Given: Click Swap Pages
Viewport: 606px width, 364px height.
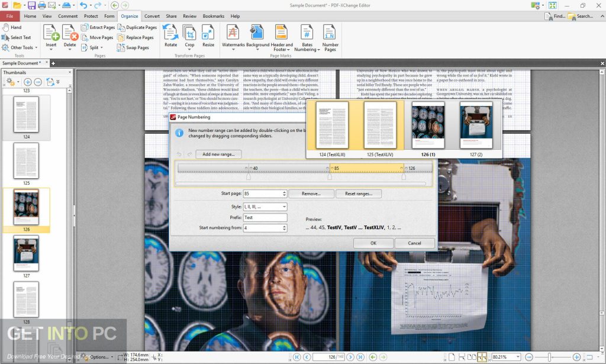Looking at the screenshot, I should click(133, 47).
